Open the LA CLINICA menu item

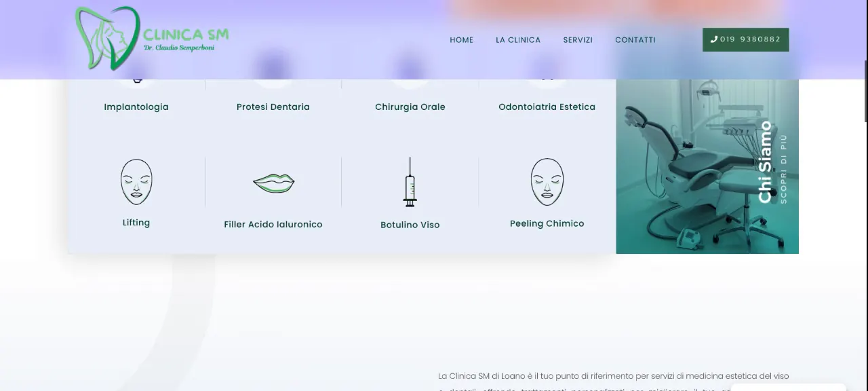click(518, 40)
